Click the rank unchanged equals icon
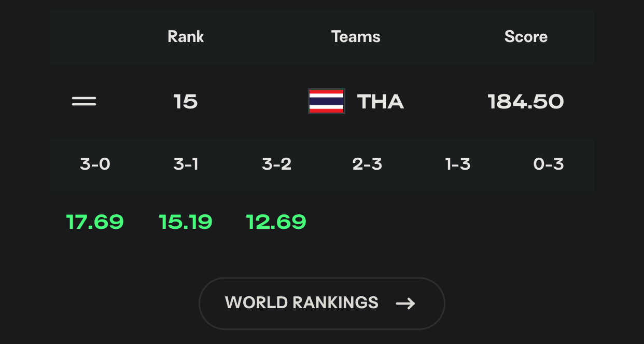This screenshot has width=644, height=344. coord(84,102)
